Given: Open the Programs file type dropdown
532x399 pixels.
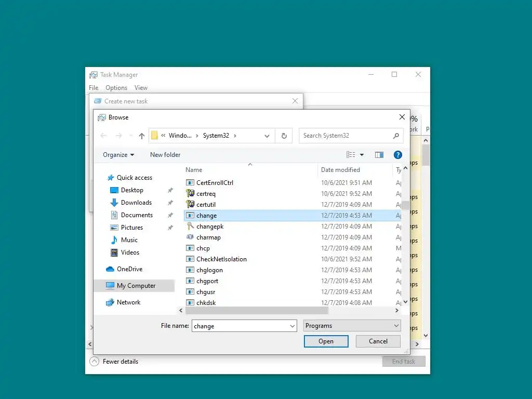Looking at the screenshot, I should 352,326.
